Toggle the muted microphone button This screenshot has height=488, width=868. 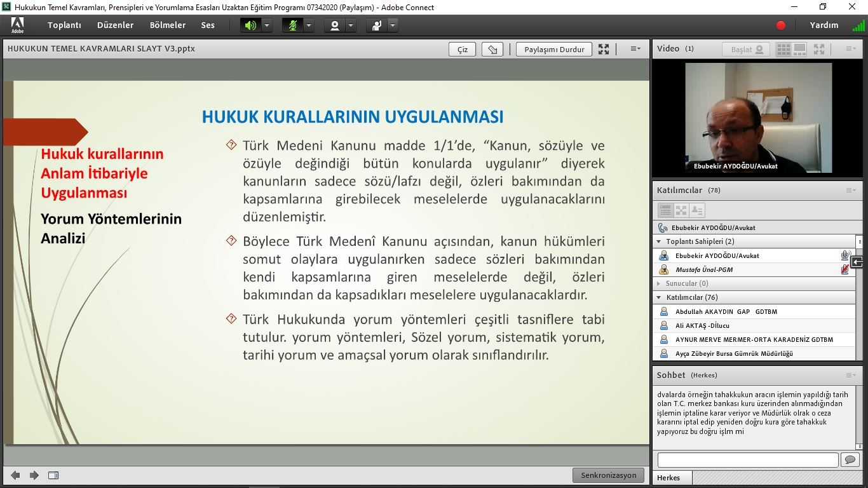[x=292, y=25]
